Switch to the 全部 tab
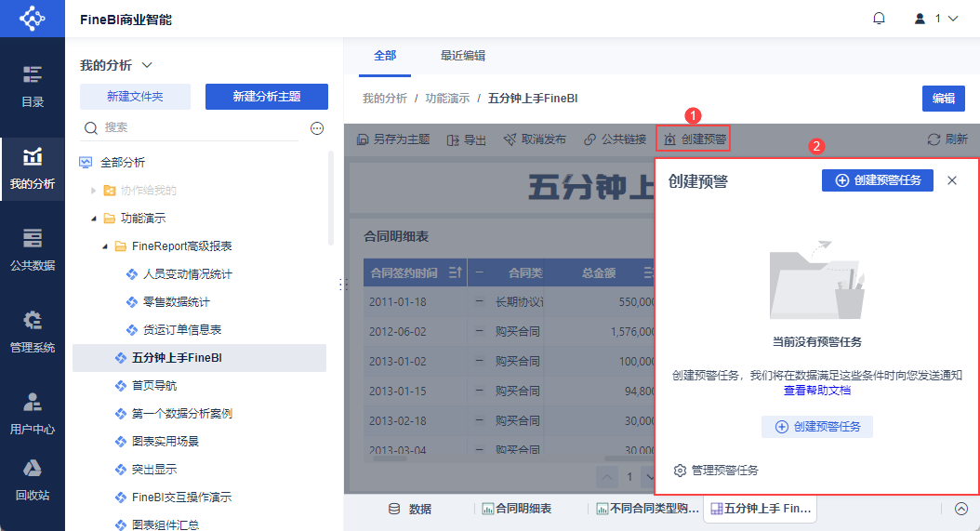Screen dimensions: 980x531 (385, 56)
